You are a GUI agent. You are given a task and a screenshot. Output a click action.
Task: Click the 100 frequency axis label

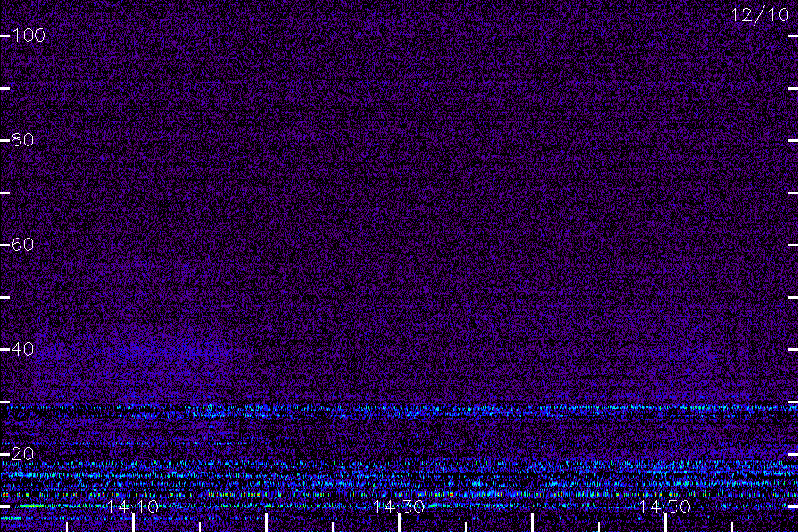(x=28, y=35)
